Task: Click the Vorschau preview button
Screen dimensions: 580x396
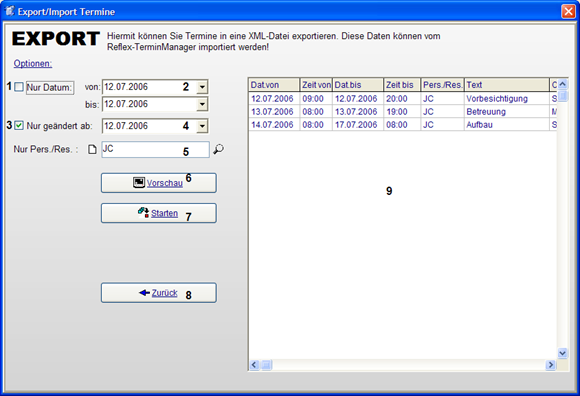Action: (159, 183)
